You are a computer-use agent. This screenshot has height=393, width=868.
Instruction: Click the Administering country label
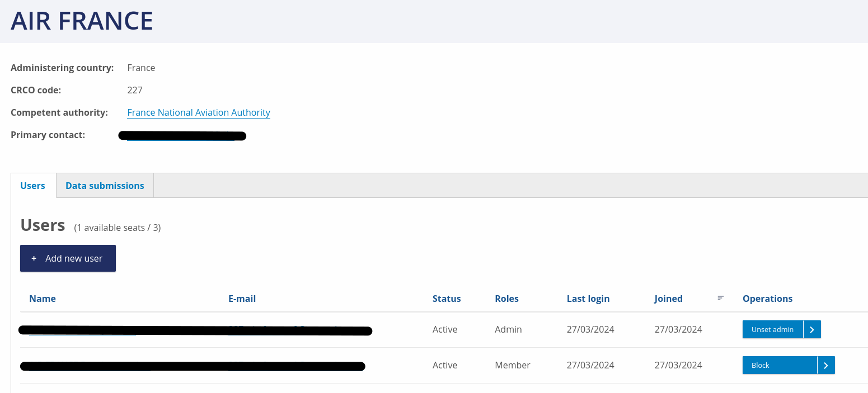pos(62,68)
